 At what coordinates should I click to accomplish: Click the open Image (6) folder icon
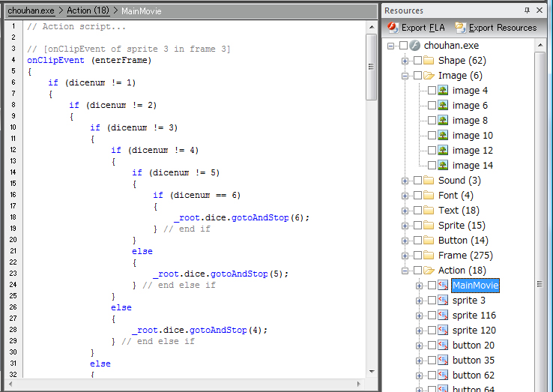tap(429, 76)
